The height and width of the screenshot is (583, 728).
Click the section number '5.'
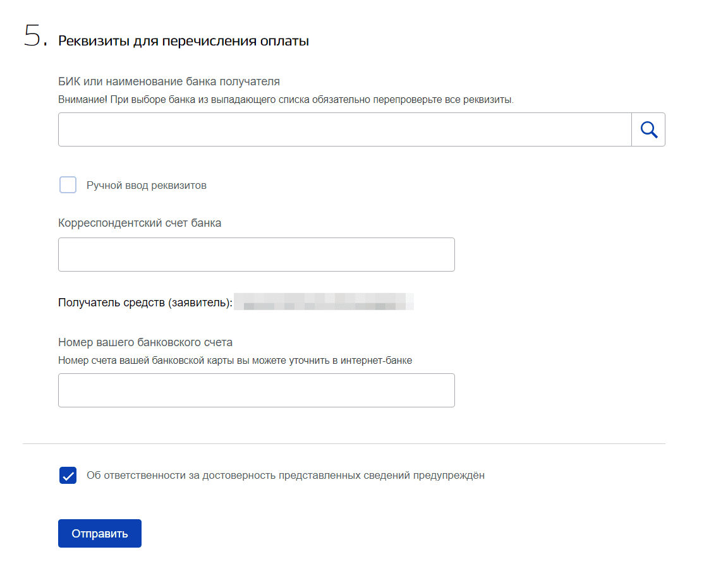coord(35,38)
